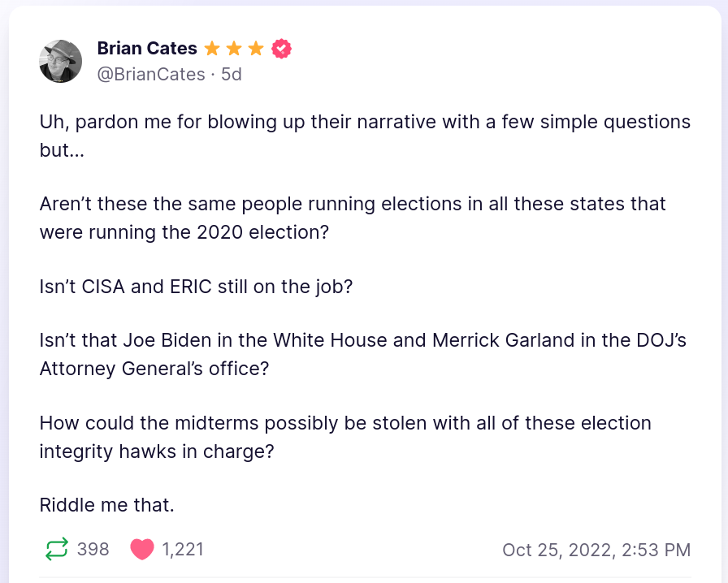Image resolution: width=728 pixels, height=583 pixels.
Task: Click the 398 repost count
Action: [93, 550]
